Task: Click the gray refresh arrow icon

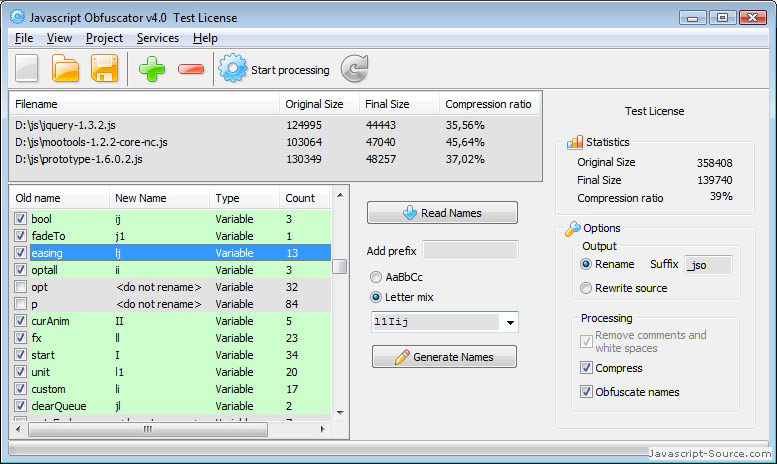Action: tap(355, 68)
